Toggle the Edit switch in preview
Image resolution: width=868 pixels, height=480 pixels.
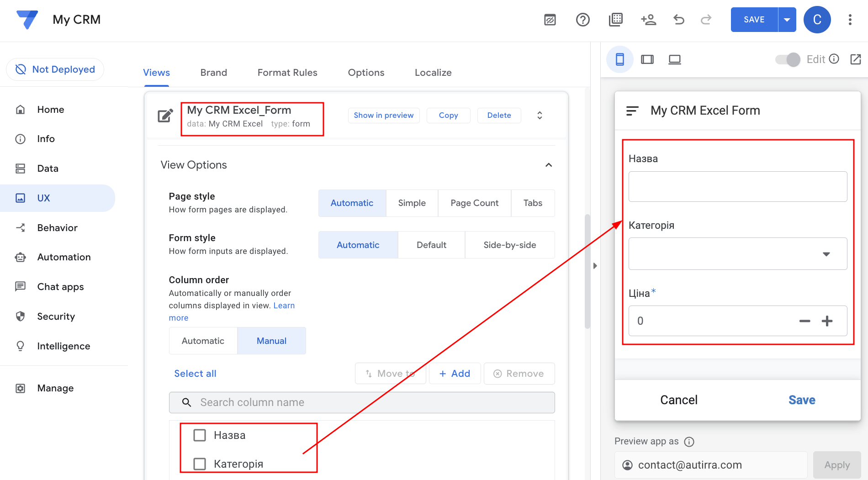coord(788,59)
